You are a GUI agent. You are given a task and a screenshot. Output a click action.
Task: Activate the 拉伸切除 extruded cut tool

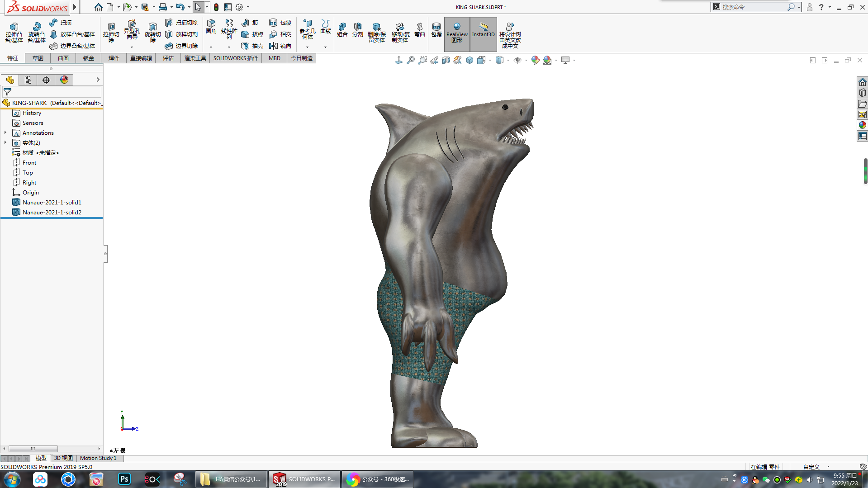click(x=111, y=33)
